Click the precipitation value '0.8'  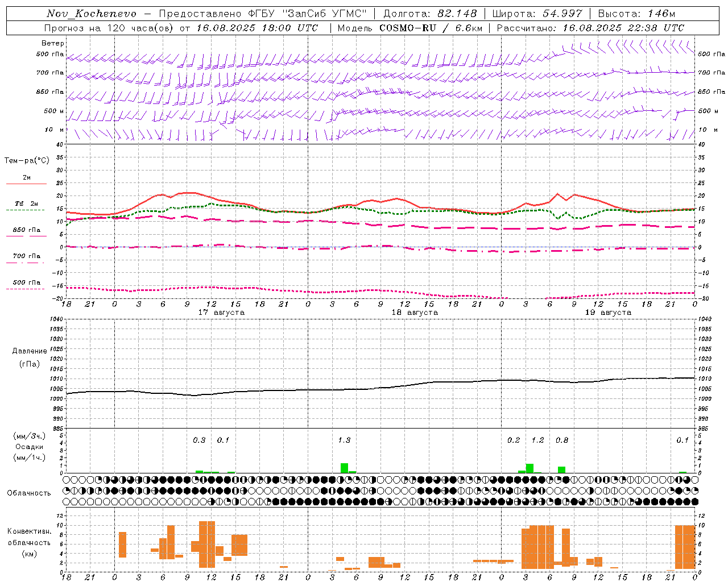tap(562, 440)
